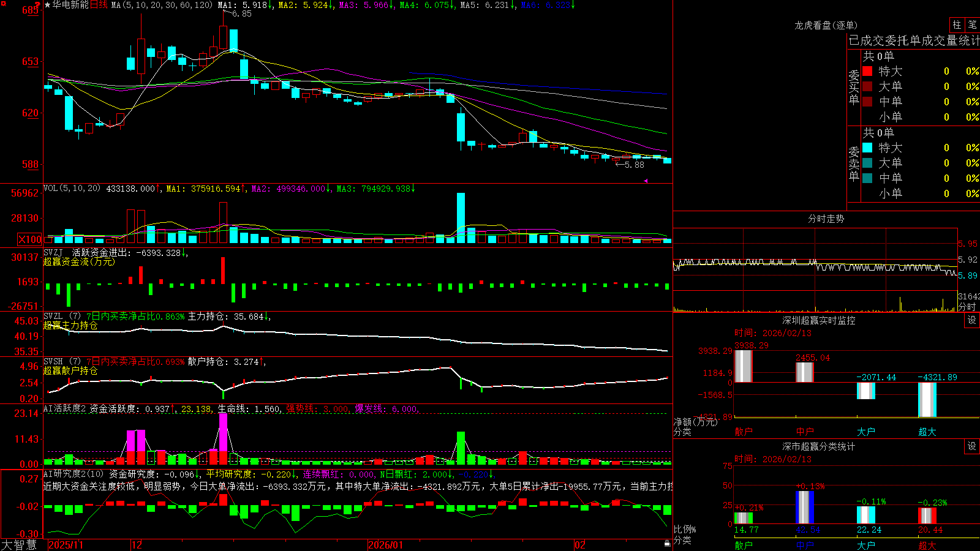Click the AI研究度2(10) indicator name
Screen dimensions: 980x551
[73, 474]
